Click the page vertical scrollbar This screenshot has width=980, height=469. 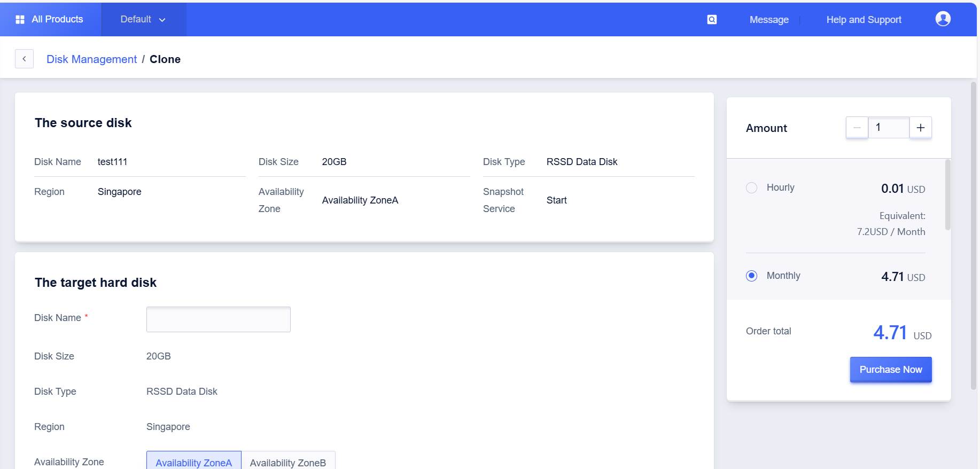(x=974, y=235)
